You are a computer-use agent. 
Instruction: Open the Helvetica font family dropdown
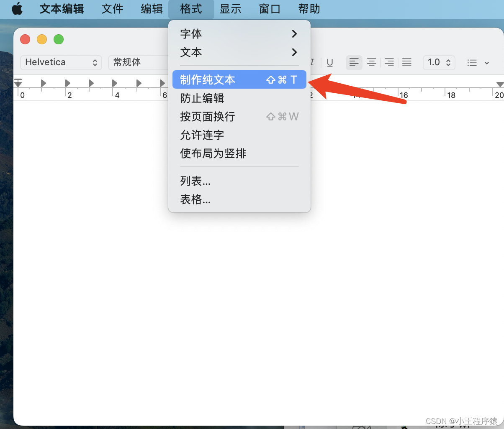[61, 63]
